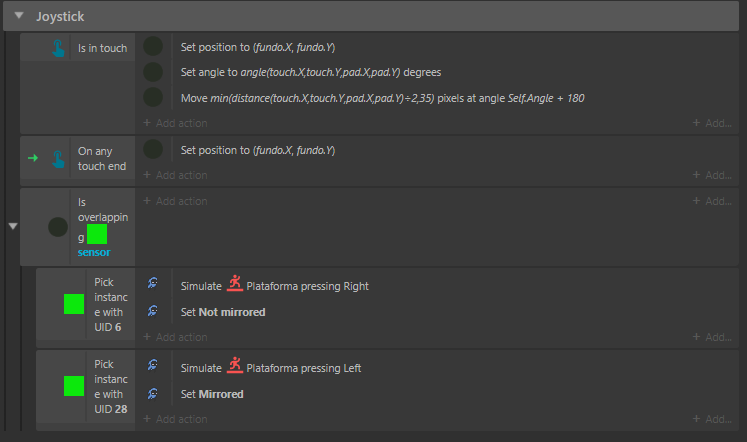Select the player icon beside Simulate pressing Right
Image resolution: width=747 pixels, height=442 pixels.
[152, 283]
